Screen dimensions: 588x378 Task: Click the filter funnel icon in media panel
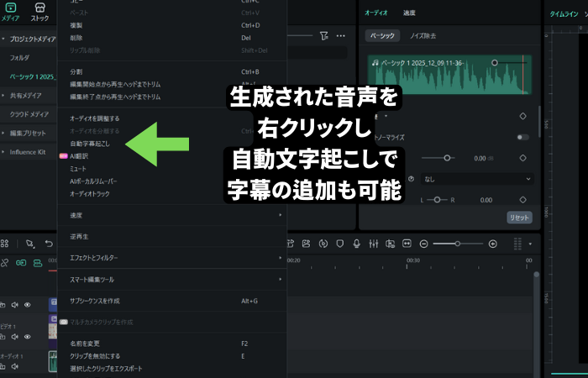(x=324, y=35)
